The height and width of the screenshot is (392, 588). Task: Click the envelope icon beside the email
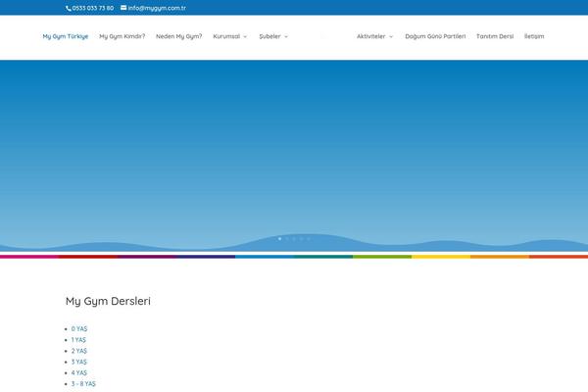click(123, 8)
